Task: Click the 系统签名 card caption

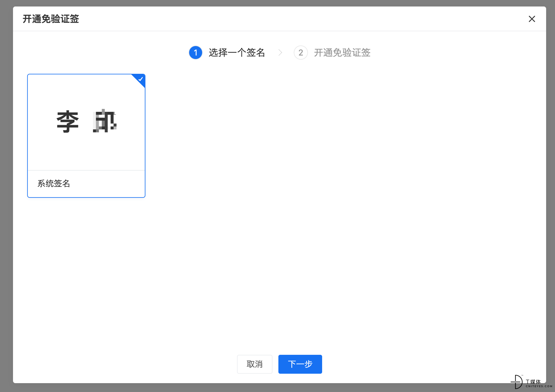Action: [x=54, y=183]
